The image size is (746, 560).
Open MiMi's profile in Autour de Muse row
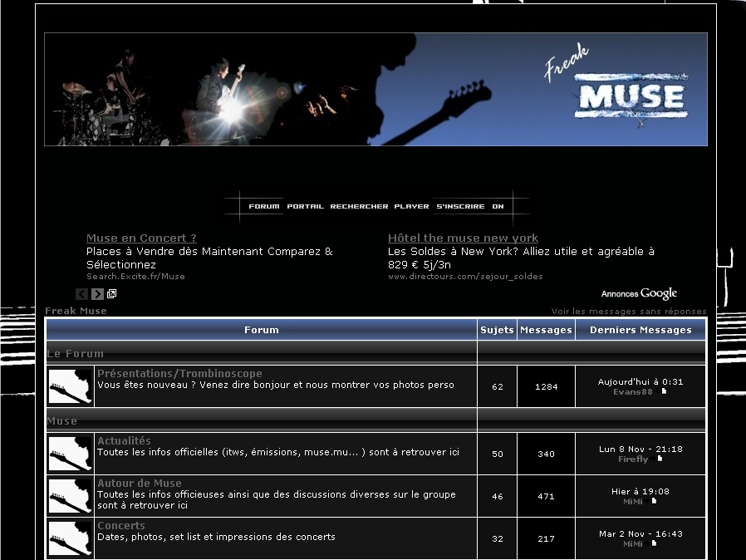point(633,502)
